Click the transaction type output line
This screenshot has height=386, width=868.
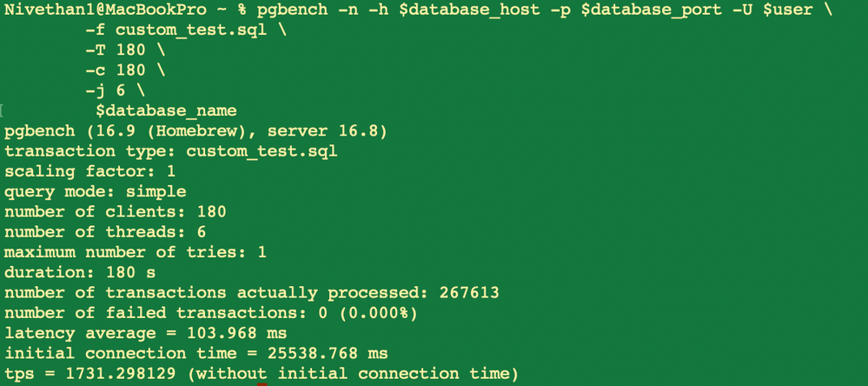(x=171, y=151)
